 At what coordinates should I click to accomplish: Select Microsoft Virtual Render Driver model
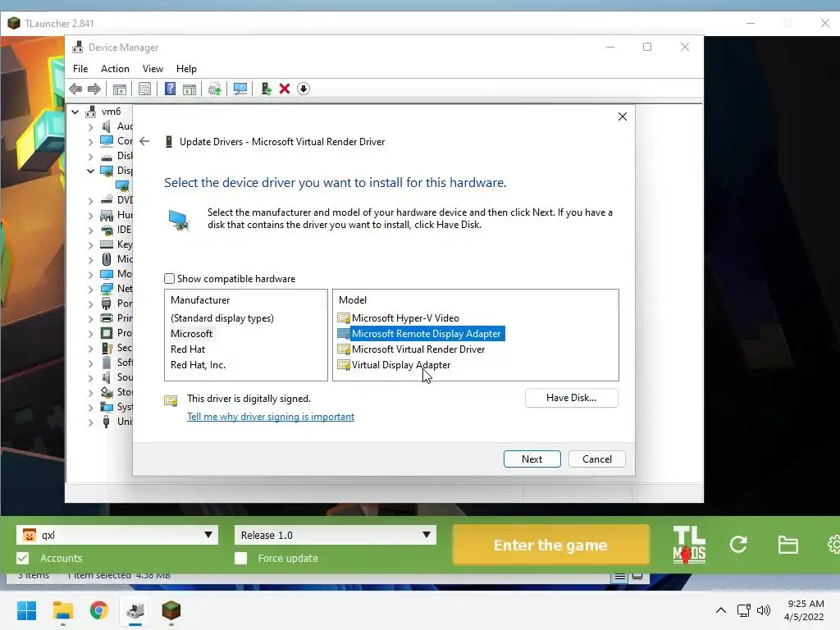pyautogui.click(x=412, y=349)
